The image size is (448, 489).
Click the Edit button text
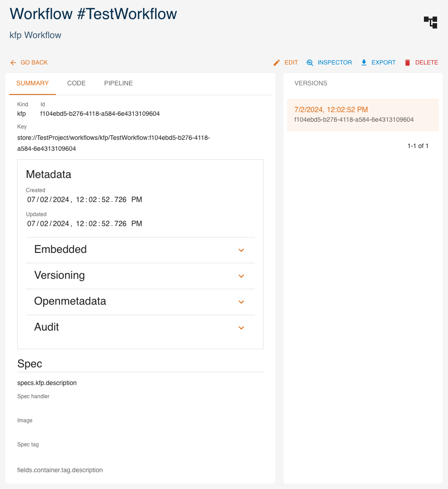(x=291, y=63)
